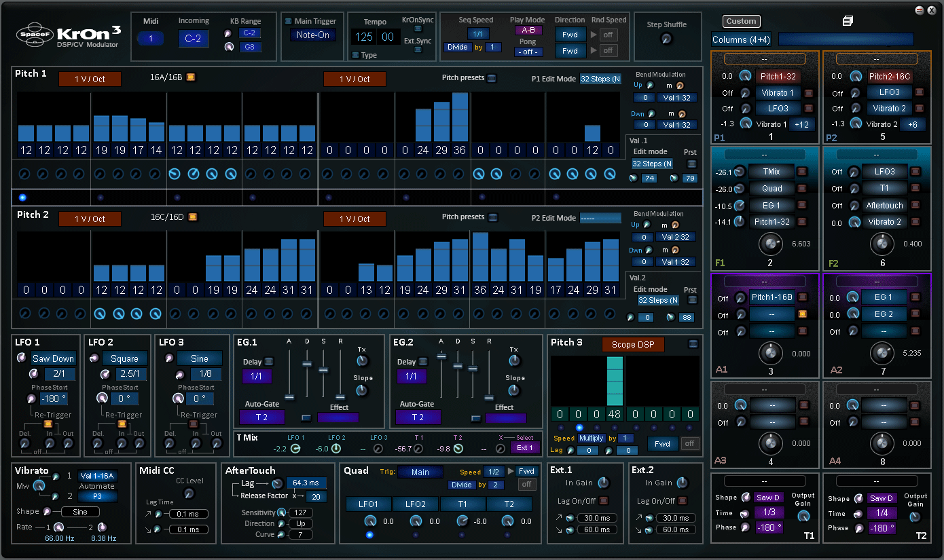The width and height of the screenshot is (944, 560).
Task: Adjust the P1 Pitch1-32 amount knob
Action: [746, 77]
